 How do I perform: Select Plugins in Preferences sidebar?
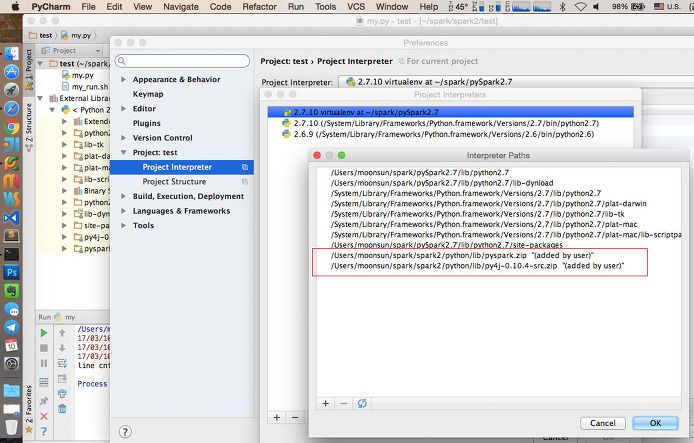(147, 123)
